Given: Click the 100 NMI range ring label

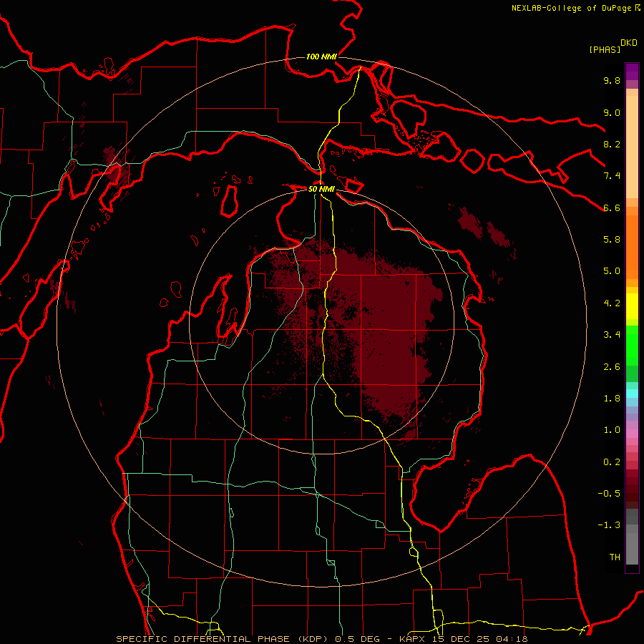Looking at the screenshot, I should [321, 57].
